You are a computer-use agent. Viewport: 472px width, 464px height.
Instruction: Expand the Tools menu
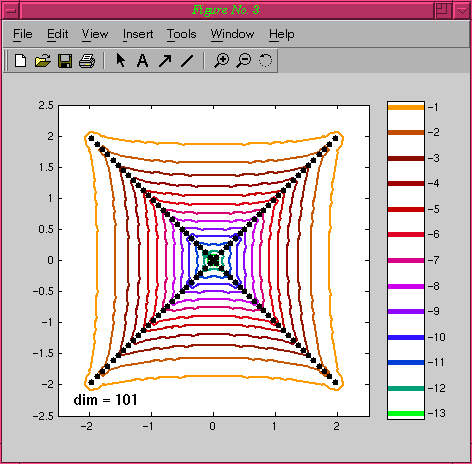[x=182, y=34]
